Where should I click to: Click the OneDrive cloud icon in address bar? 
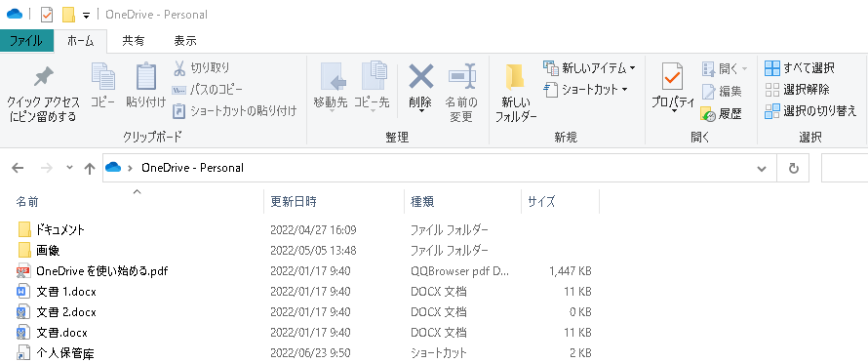point(113,167)
